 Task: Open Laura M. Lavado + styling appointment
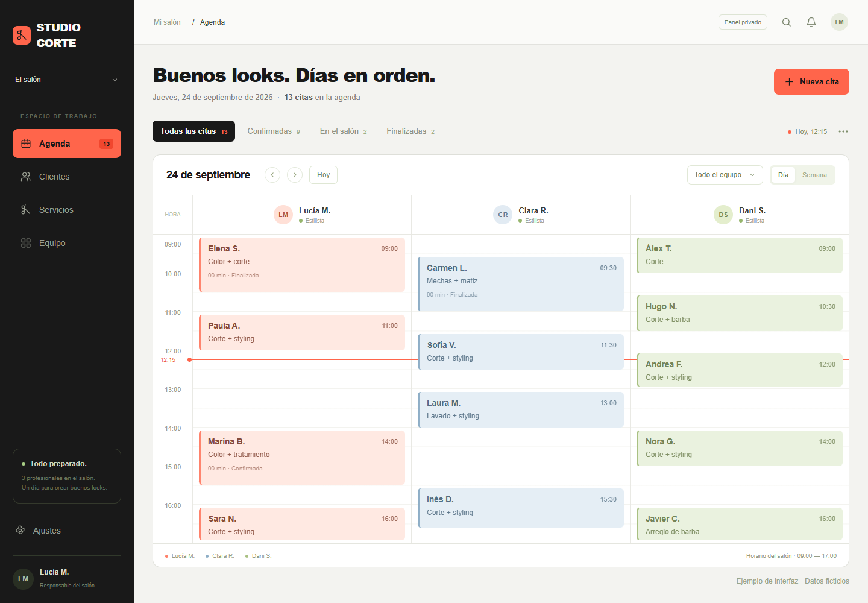[x=521, y=409]
